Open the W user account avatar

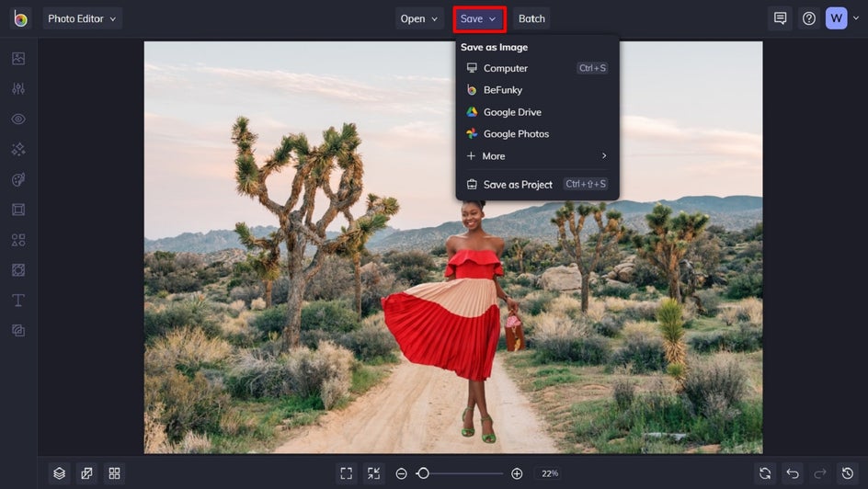pos(837,18)
